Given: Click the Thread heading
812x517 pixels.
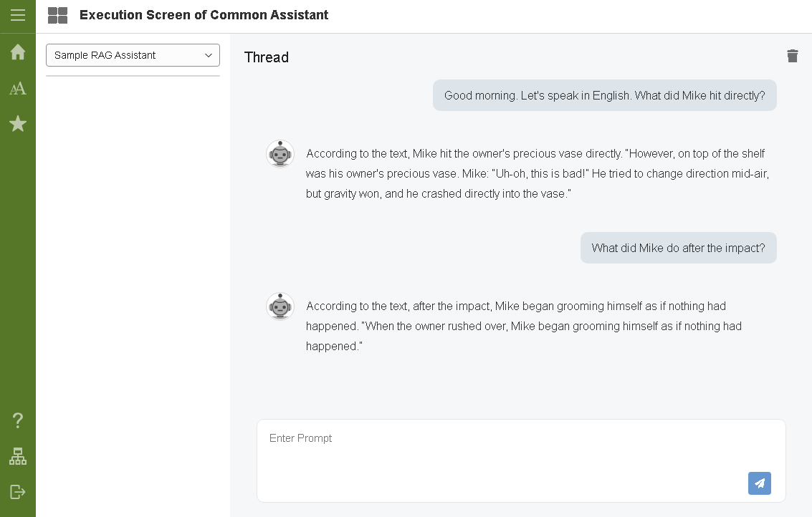Looking at the screenshot, I should pyautogui.click(x=266, y=57).
